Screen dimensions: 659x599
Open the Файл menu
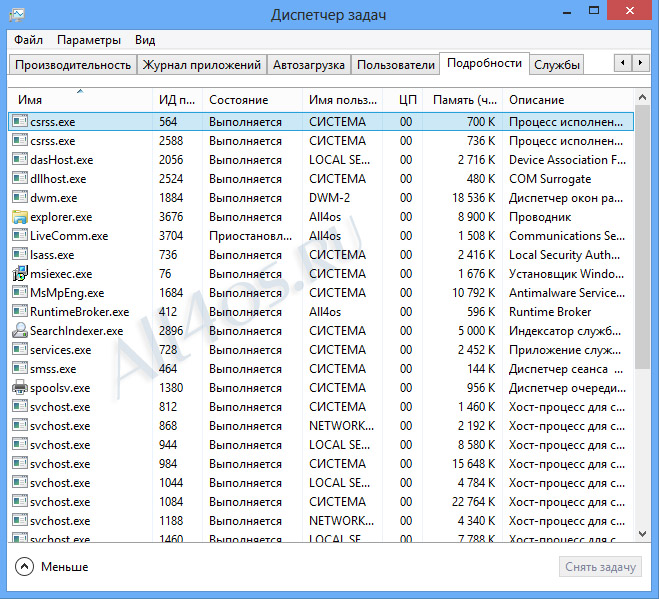point(28,40)
